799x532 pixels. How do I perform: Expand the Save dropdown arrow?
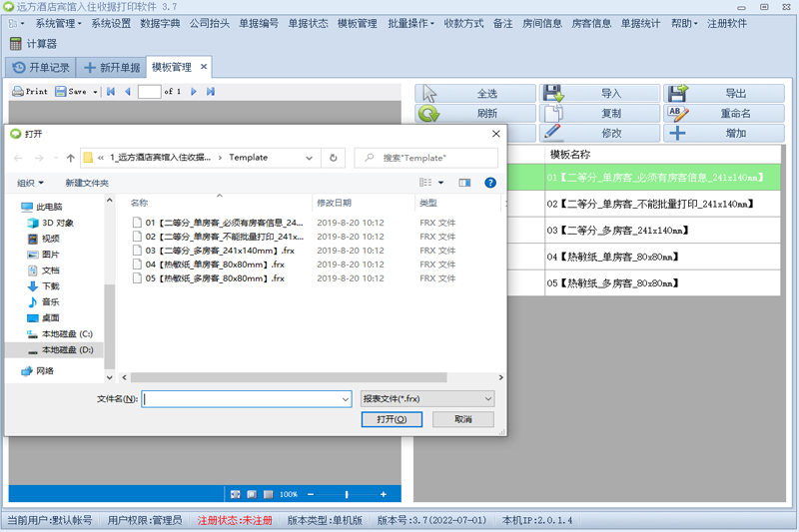click(x=96, y=92)
